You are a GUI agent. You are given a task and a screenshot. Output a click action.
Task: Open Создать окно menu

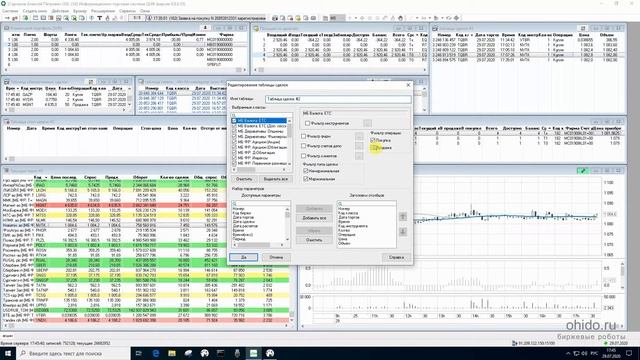(x=35, y=11)
